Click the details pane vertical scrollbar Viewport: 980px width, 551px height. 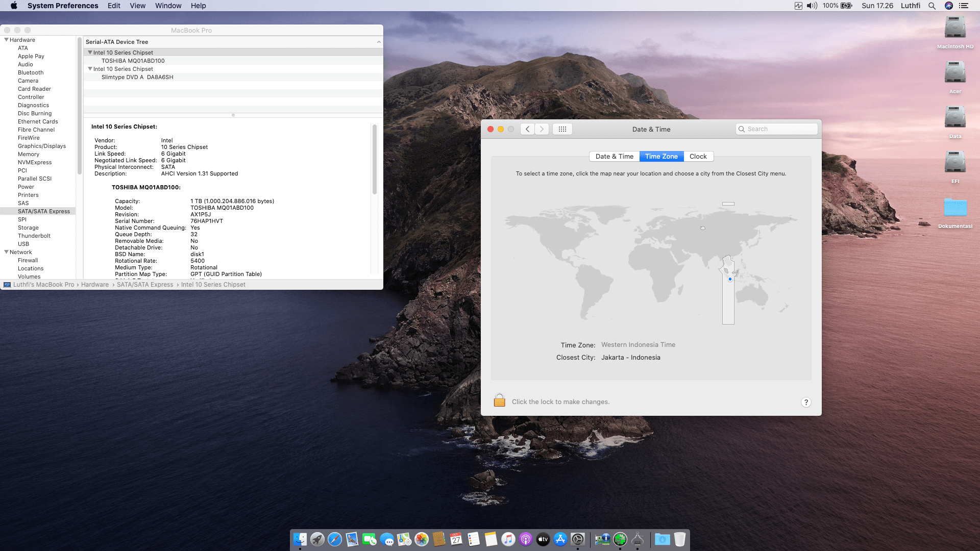(x=374, y=159)
